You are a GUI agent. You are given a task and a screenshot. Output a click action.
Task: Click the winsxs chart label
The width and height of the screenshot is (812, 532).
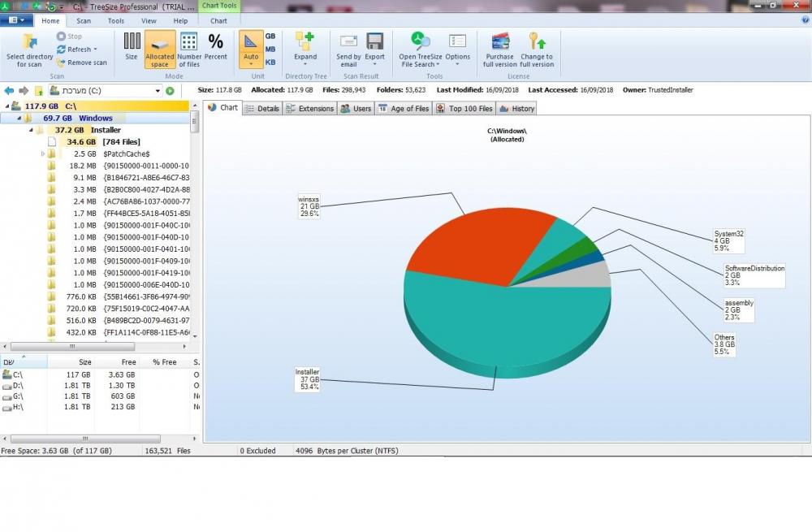pos(309,206)
